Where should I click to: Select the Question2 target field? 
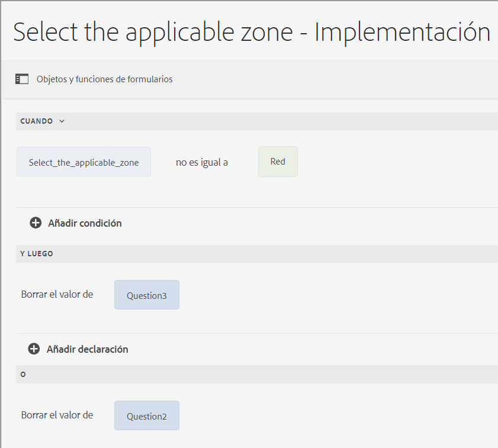(x=147, y=416)
